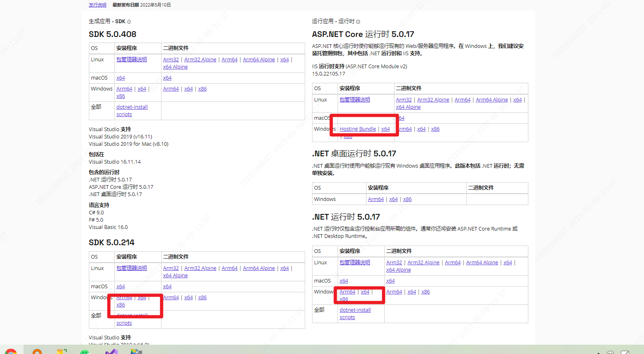Viewport: 644px width, 354px height.
Task: Download Windows Arm64 binary for SDK 5.0.214
Action: point(171,297)
